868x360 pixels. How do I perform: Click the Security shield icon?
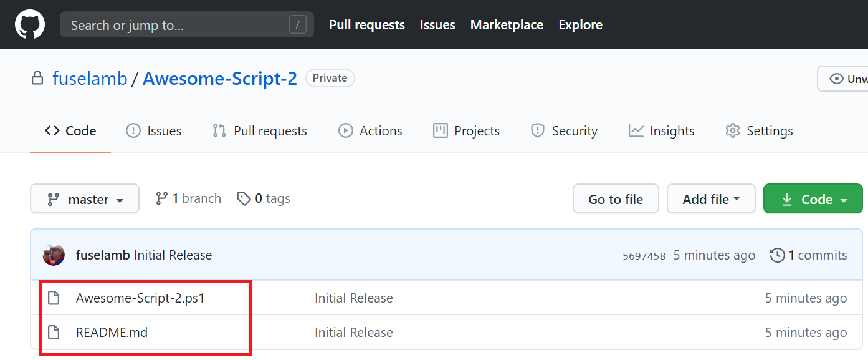point(538,130)
